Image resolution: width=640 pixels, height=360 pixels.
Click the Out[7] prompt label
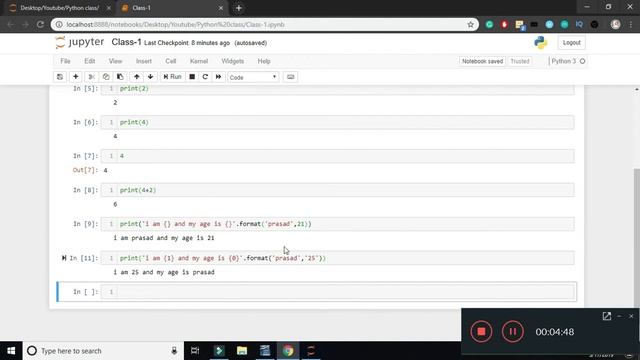tap(85, 170)
